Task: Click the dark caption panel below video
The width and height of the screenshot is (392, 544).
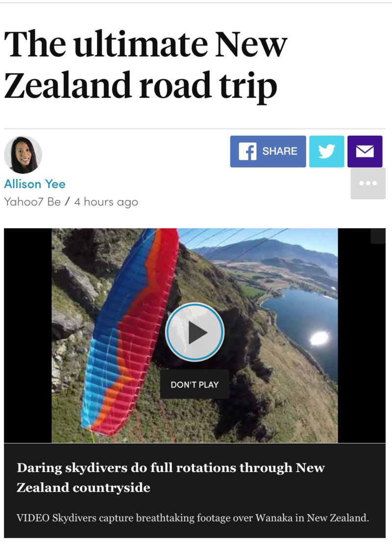Action: coord(195,491)
